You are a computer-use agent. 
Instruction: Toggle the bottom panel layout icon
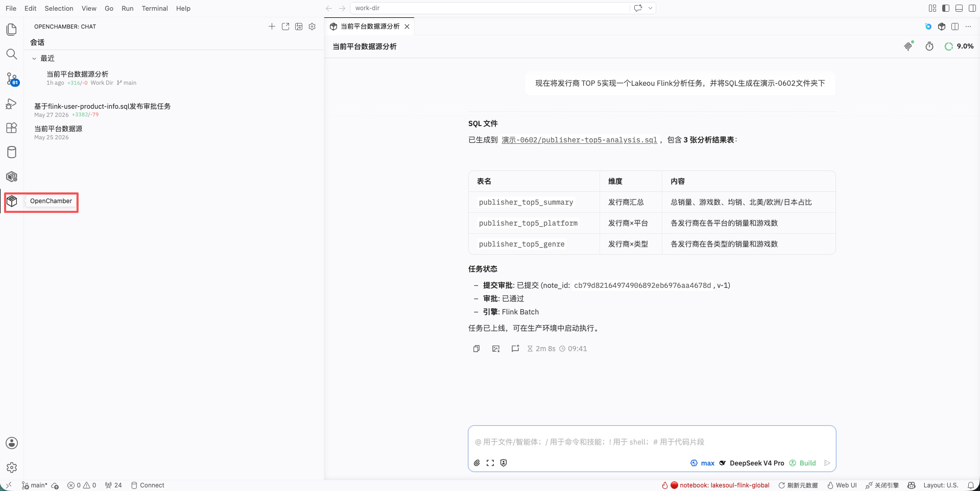pyautogui.click(x=959, y=8)
